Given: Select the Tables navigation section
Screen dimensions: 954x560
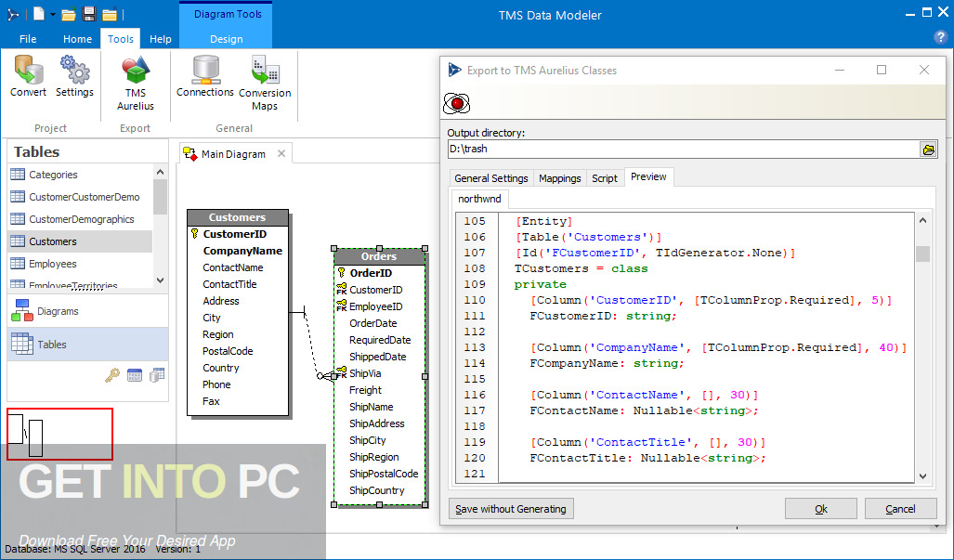Looking at the screenshot, I should [87, 345].
